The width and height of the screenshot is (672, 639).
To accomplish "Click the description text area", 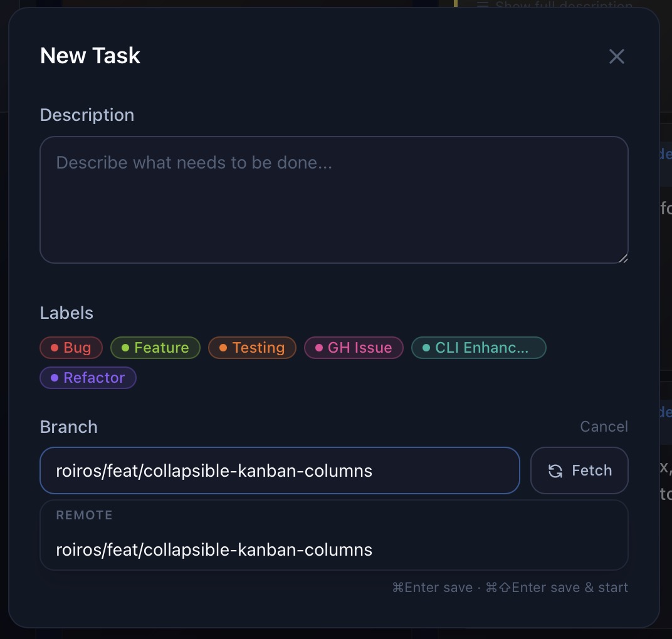I will coord(333,199).
